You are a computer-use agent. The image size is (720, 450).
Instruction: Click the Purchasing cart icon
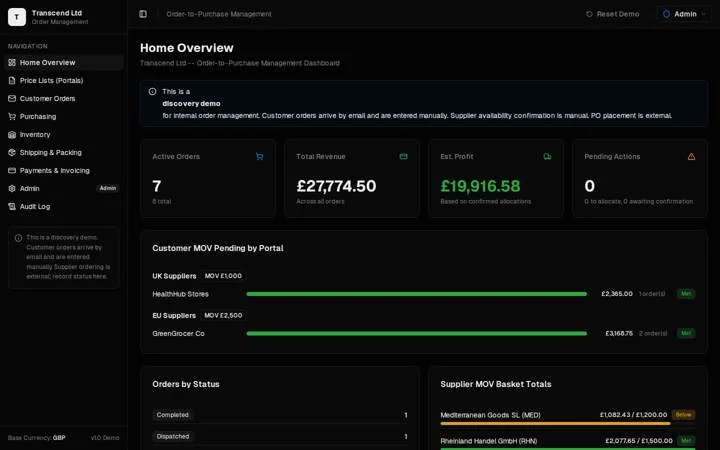12,116
